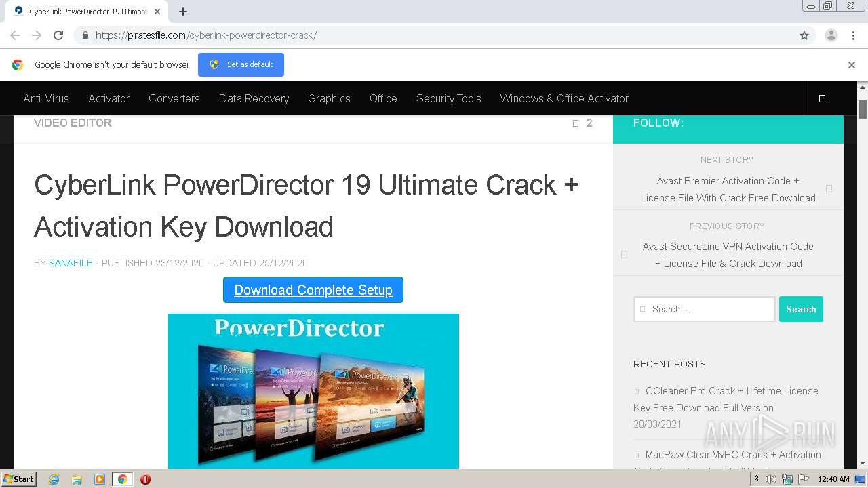The image size is (868, 488).
Task: Open the red Opera-style taskbar icon
Action: pyautogui.click(x=145, y=479)
